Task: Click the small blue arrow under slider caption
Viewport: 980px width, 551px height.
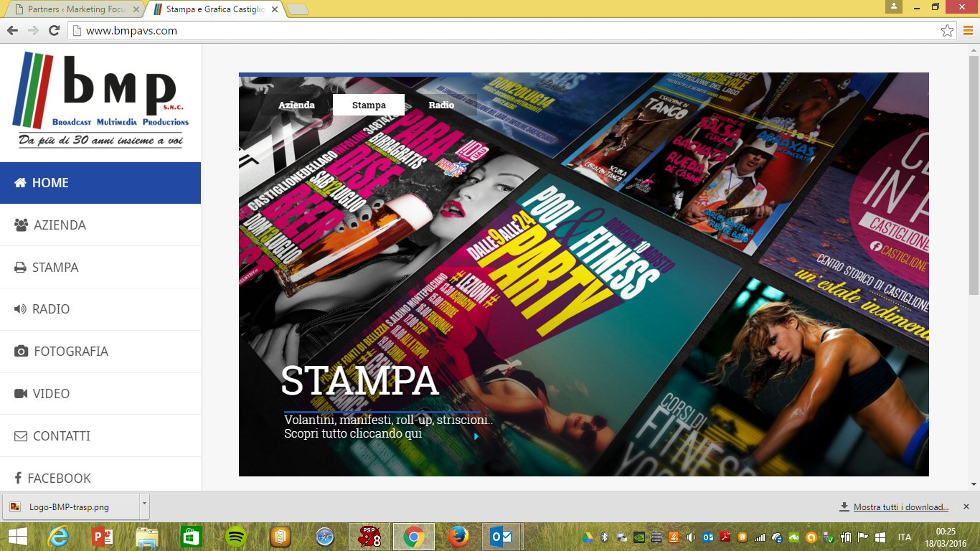Action: (x=476, y=436)
